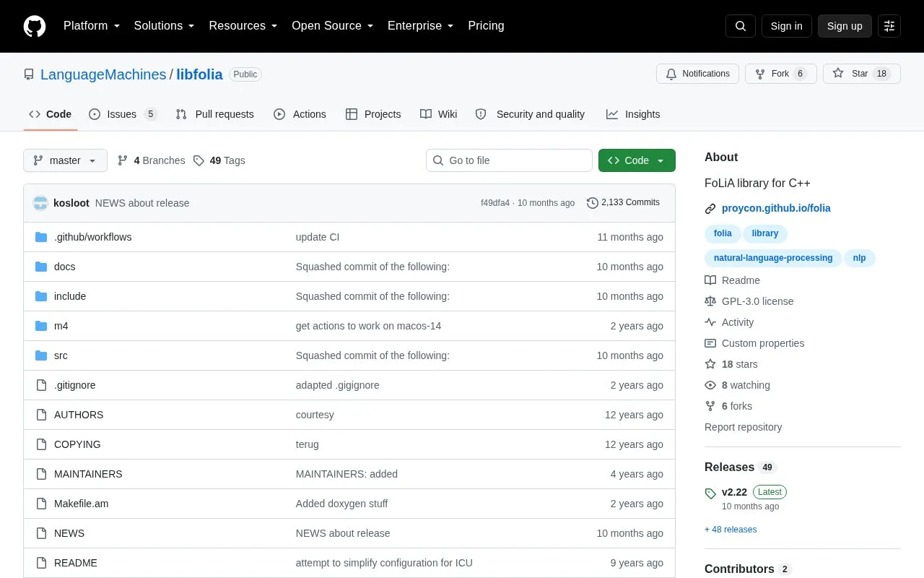Viewport: 924px width, 578px height.
Task: Expand the Platform menu
Action: point(92,26)
